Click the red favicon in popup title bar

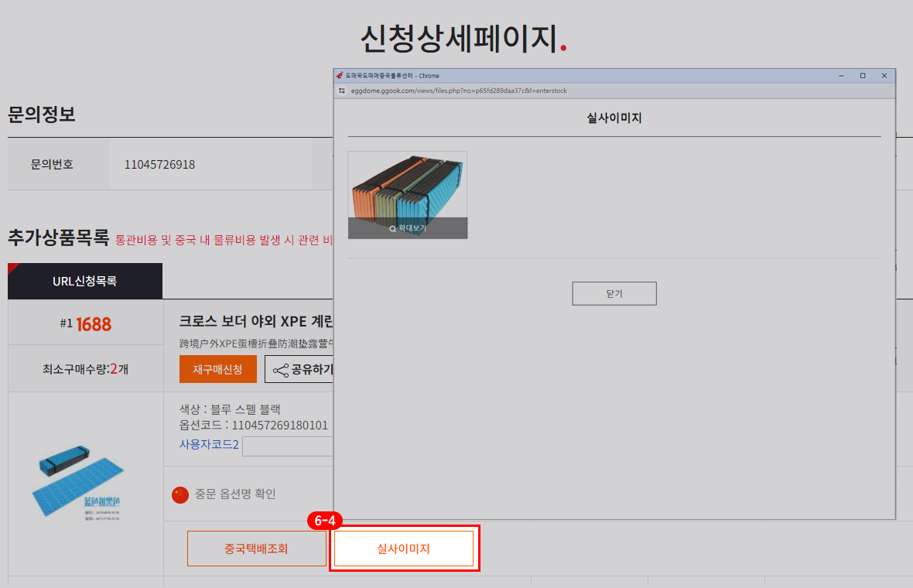click(x=339, y=76)
